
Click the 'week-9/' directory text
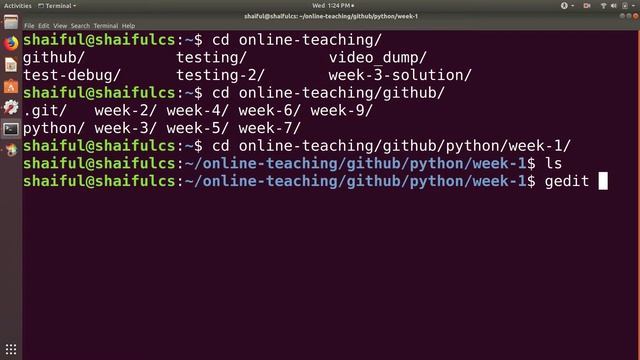pyautogui.click(x=342, y=111)
